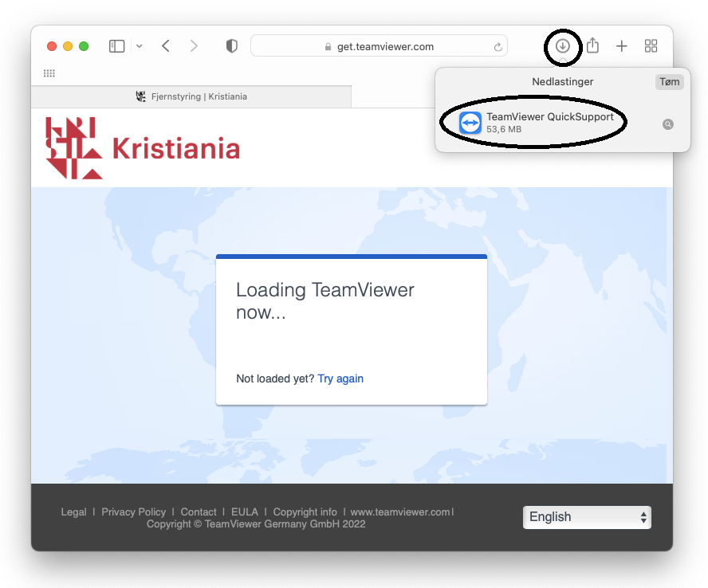Click the Try again link
This screenshot has width=708, height=588.
point(340,378)
